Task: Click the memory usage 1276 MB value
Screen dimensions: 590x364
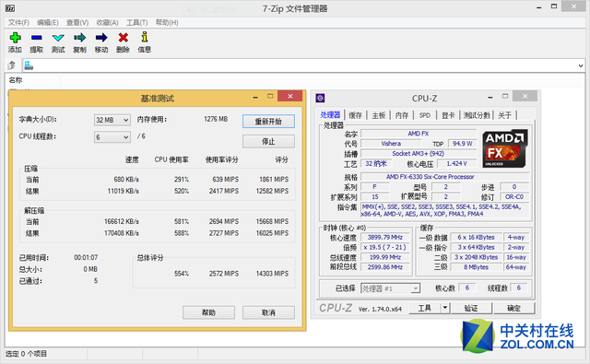Action: (x=216, y=119)
